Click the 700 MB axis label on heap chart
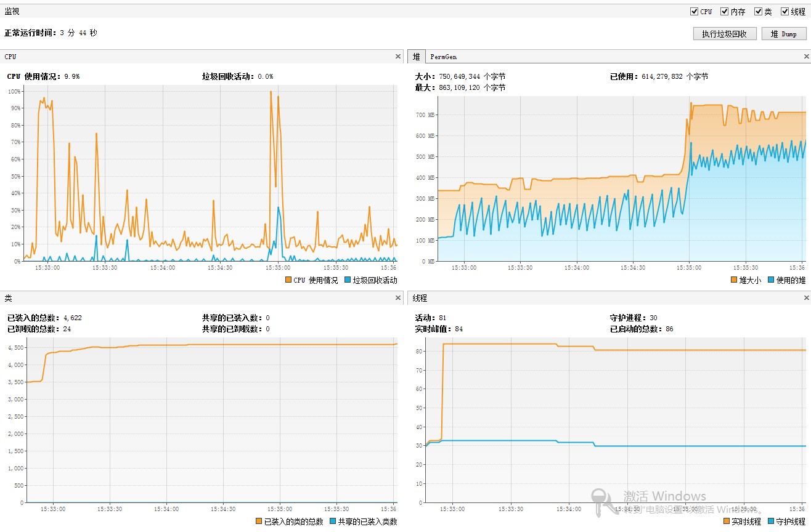 tap(425, 115)
